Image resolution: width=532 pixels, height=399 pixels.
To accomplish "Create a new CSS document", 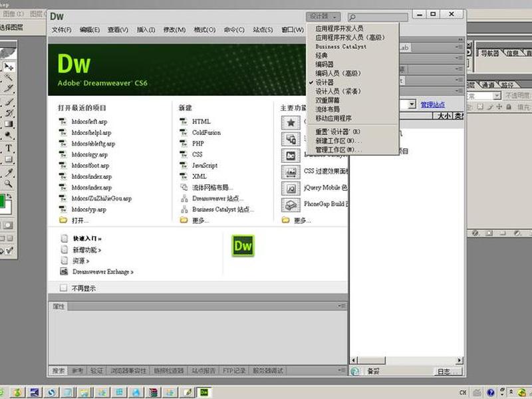I will (197, 154).
